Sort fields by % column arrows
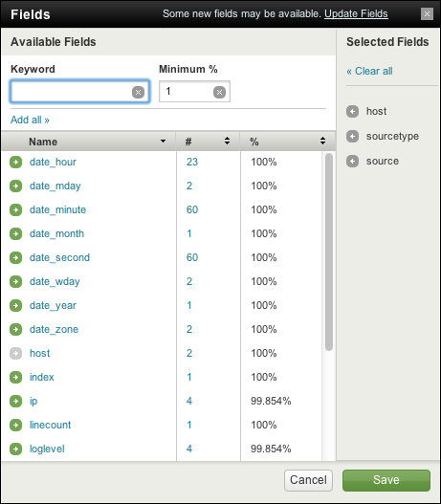Image resolution: width=441 pixels, height=504 pixels. (x=322, y=141)
